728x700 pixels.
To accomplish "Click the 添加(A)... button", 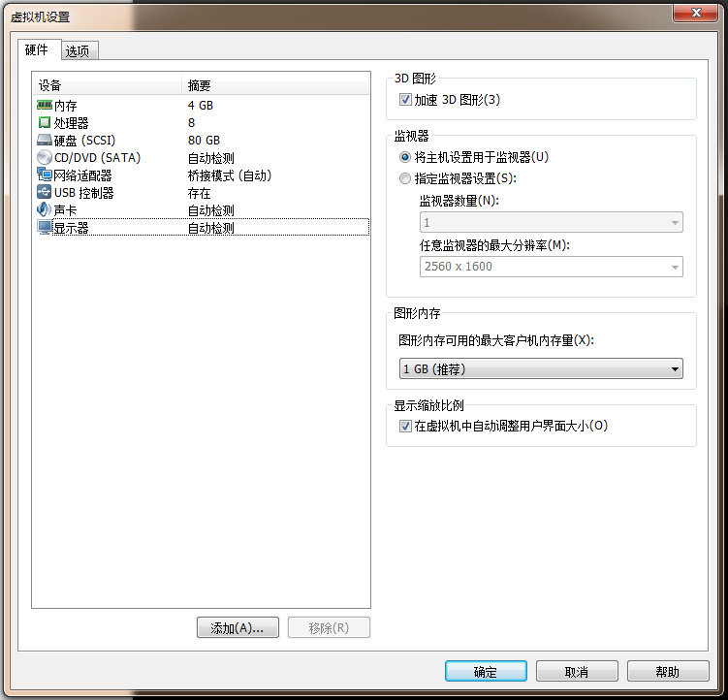I will (x=237, y=627).
